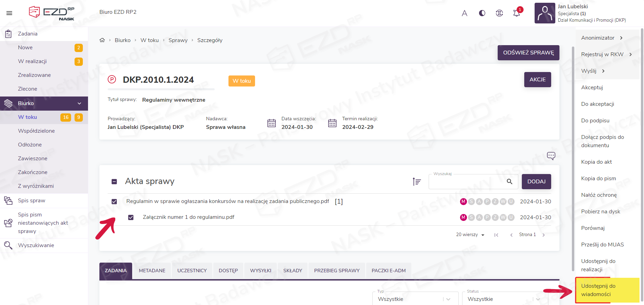Image resolution: width=644 pixels, height=305 pixels.
Task: Click the font size 'A' icon
Action: point(465,13)
